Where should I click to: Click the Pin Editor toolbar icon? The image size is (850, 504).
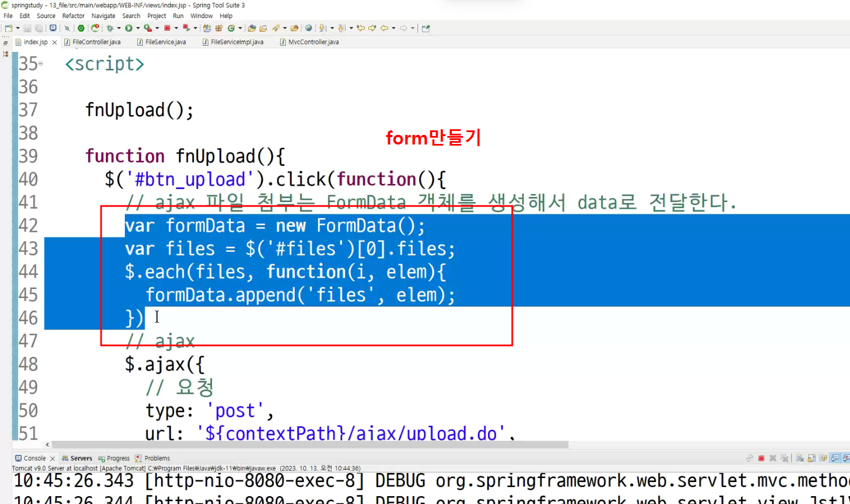click(426, 28)
